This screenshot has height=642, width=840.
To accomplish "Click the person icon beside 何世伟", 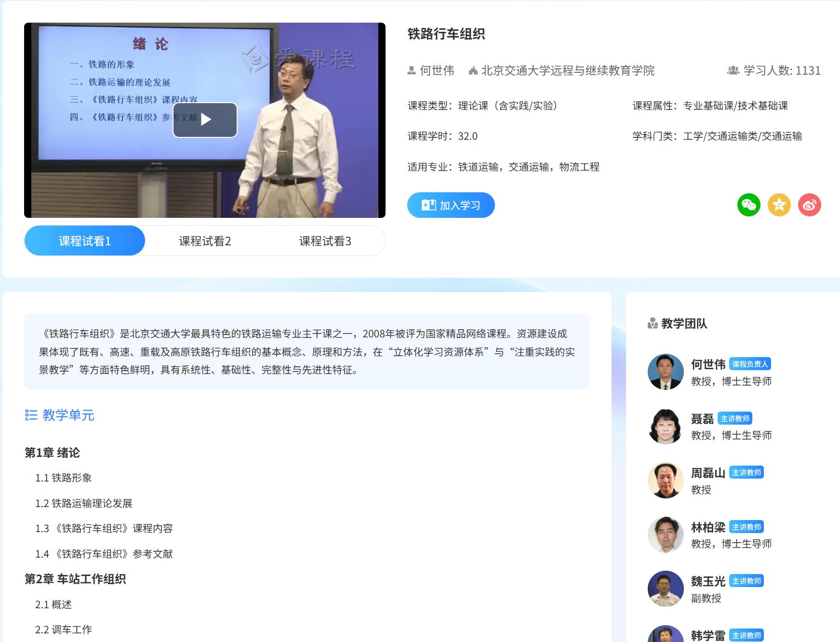I will click(x=412, y=70).
